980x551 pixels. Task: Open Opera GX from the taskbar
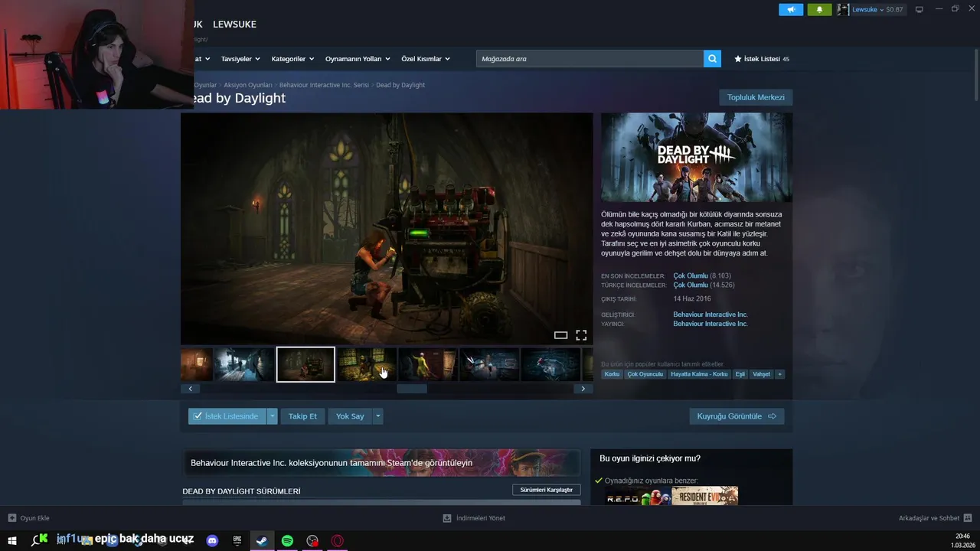click(x=337, y=540)
